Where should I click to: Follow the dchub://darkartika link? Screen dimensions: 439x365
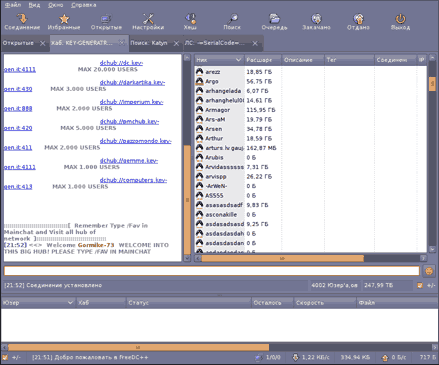(x=132, y=82)
